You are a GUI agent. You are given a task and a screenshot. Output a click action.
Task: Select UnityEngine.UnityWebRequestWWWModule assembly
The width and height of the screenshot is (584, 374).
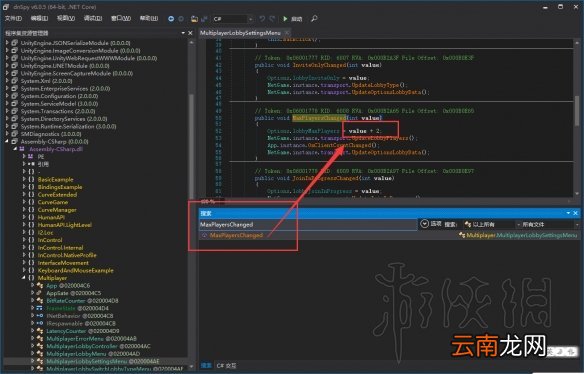89,58
